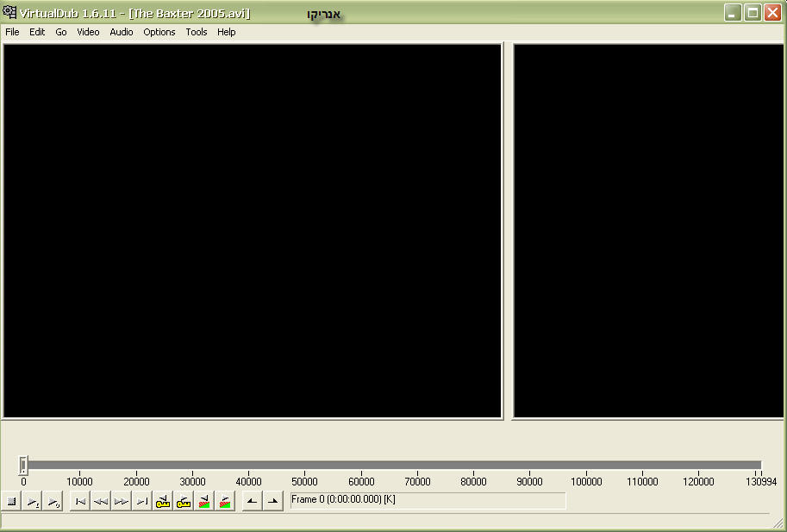Viewport: 787px width, 532px height.
Task: Seek to the next scene change
Action: pyautogui.click(x=225, y=501)
